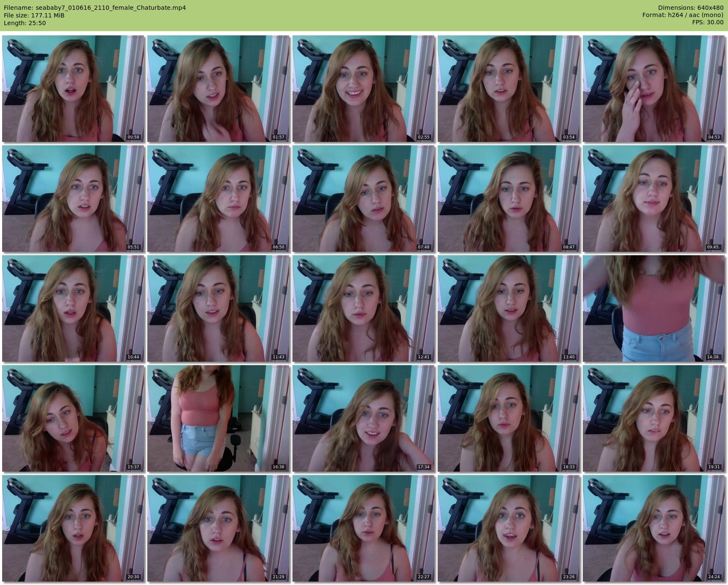Screen dimensions: 728x585
Task: Click the Filename text in the header
Action: click(95, 8)
